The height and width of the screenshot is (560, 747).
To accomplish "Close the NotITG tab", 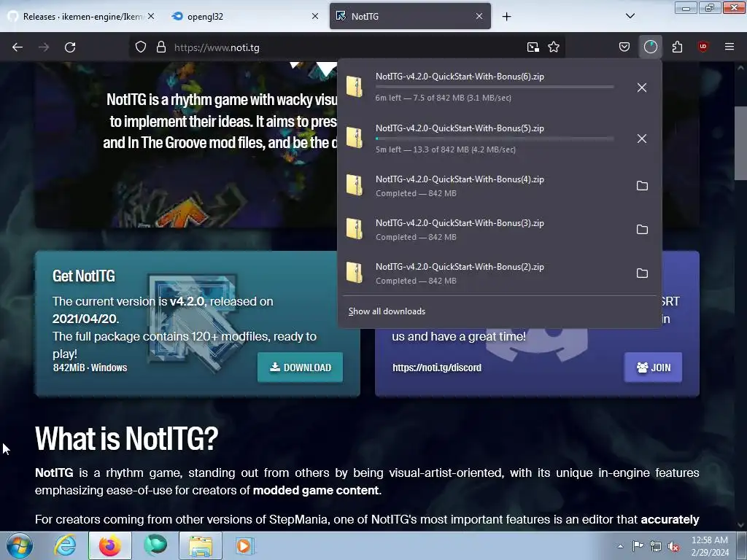I will (x=479, y=16).
